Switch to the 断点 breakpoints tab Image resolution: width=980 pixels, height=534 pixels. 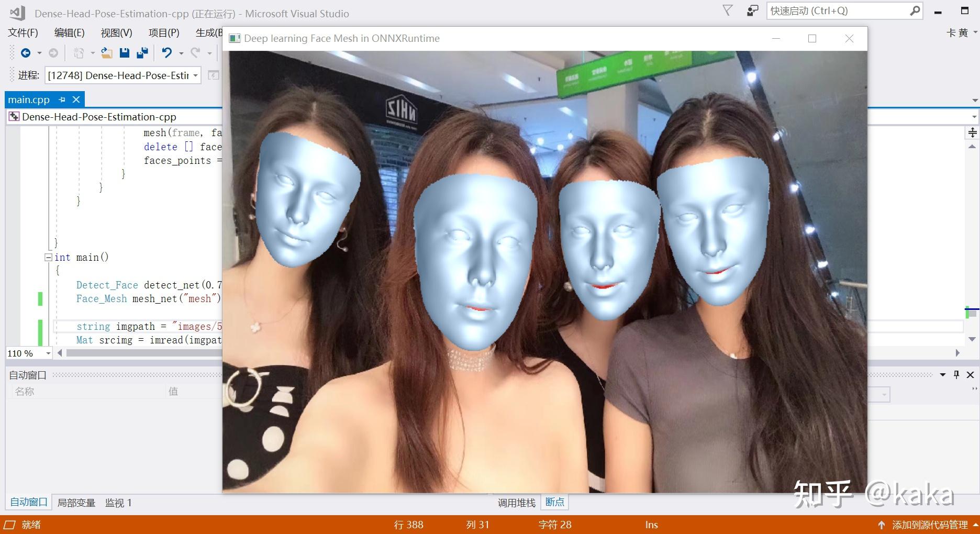[554, 503]
